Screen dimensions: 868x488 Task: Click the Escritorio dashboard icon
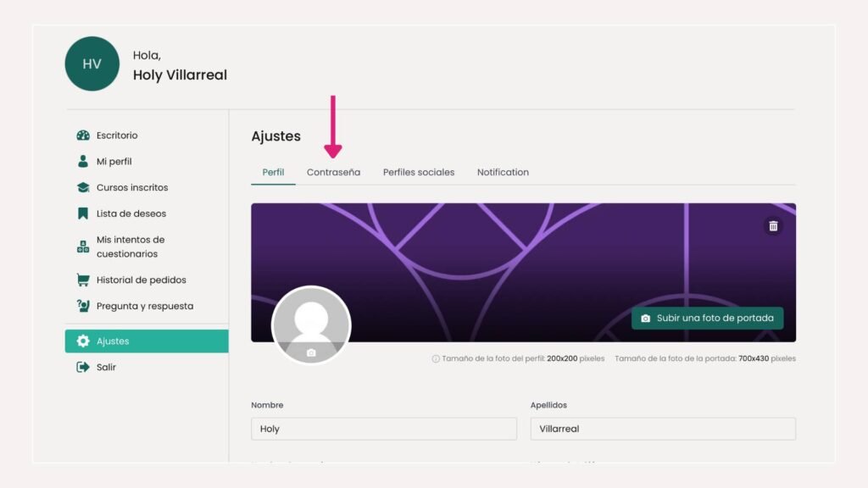(83, 136)
